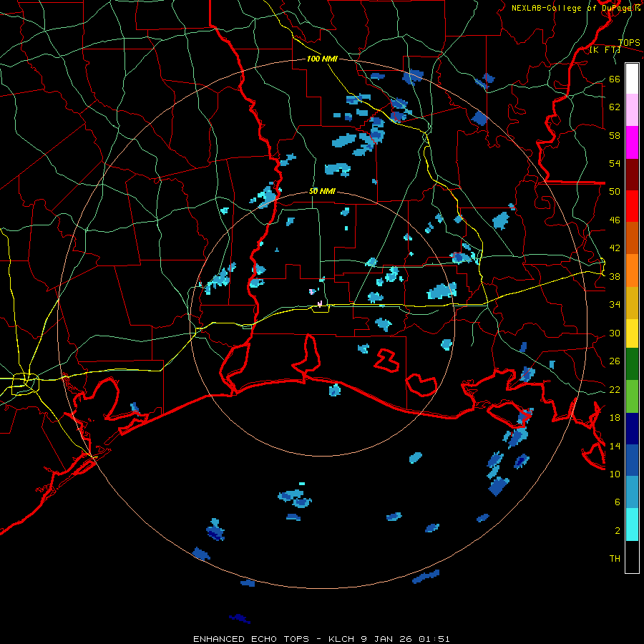Click the bright orange legend swatch

[632, 270]
